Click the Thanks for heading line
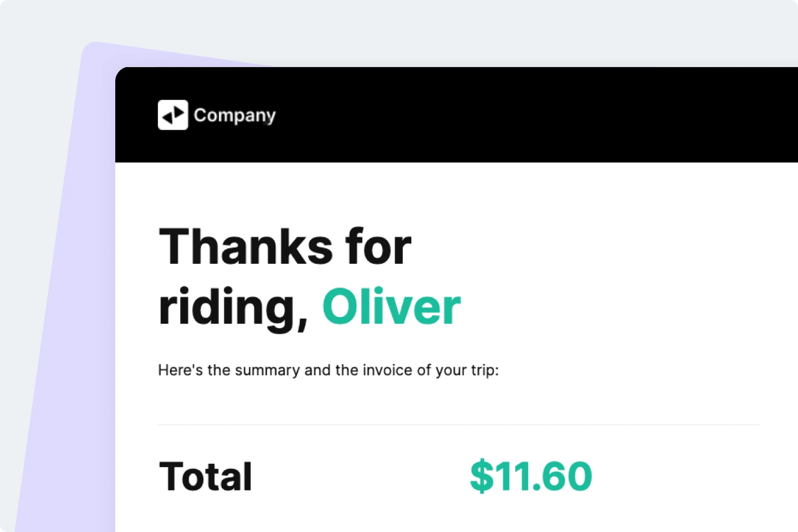This screenshot has height=532, width=798. (285, 247)
